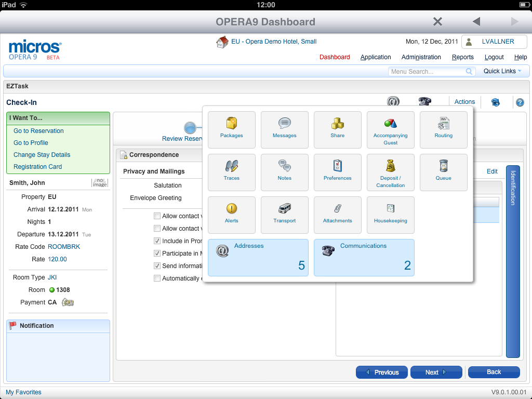Screen dimensions: 532x399
Task: Open the Communications panel showing 2
Action: pyautogui.click(x=364, y=258)
